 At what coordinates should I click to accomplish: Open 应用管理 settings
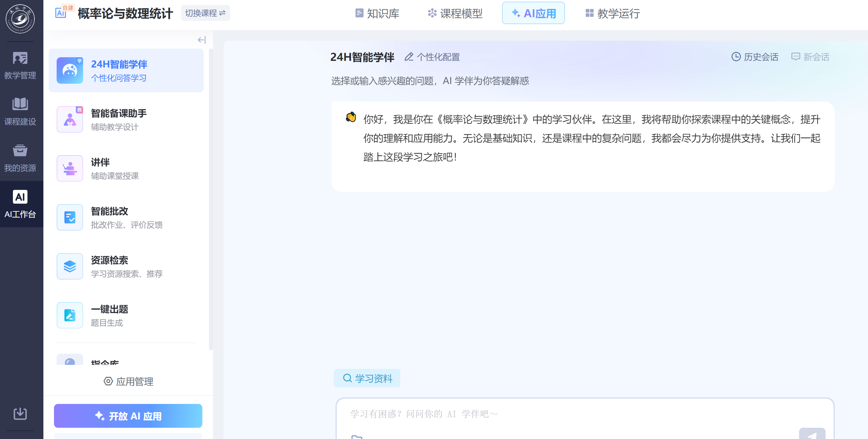(x=128, y=381)
